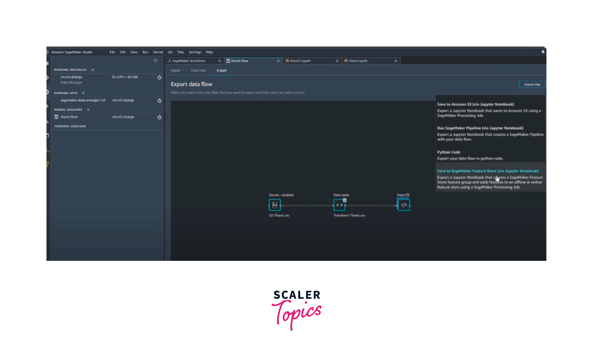The image size is (593, 364).
Task: Select the Data types transform node
Action: pos(339,205)
